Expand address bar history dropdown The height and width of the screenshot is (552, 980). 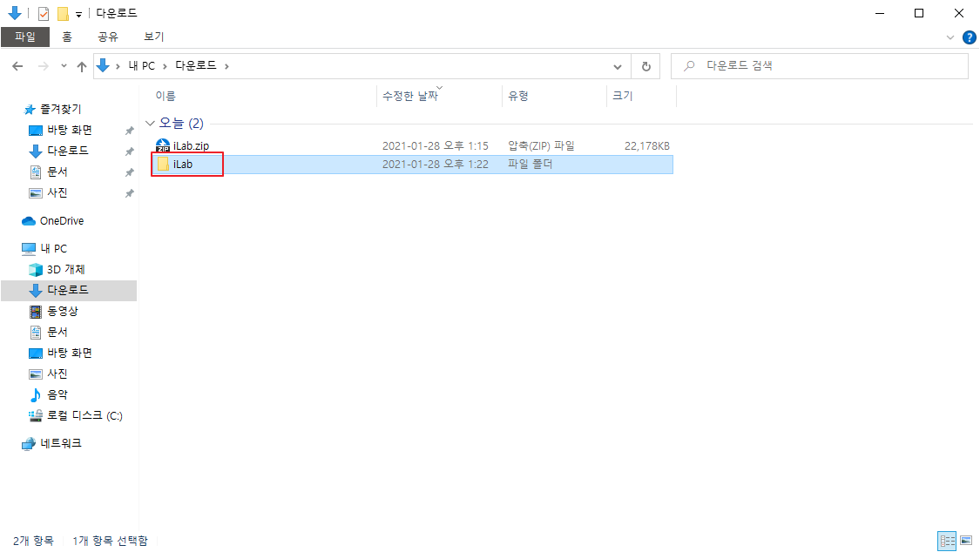click(x=618, y=66)
